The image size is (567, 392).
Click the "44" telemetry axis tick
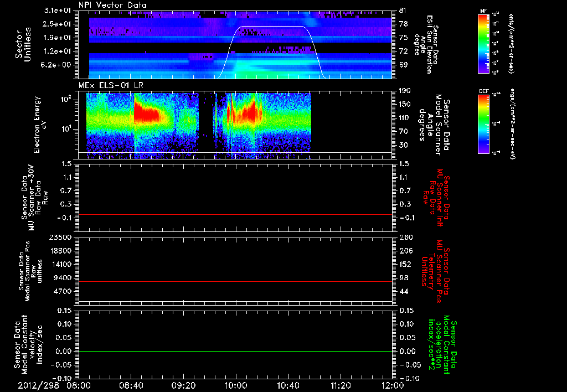click(403, 291)
